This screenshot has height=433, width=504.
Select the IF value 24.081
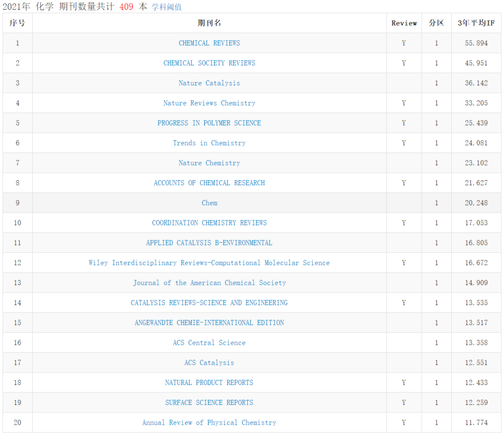point(476,143)
